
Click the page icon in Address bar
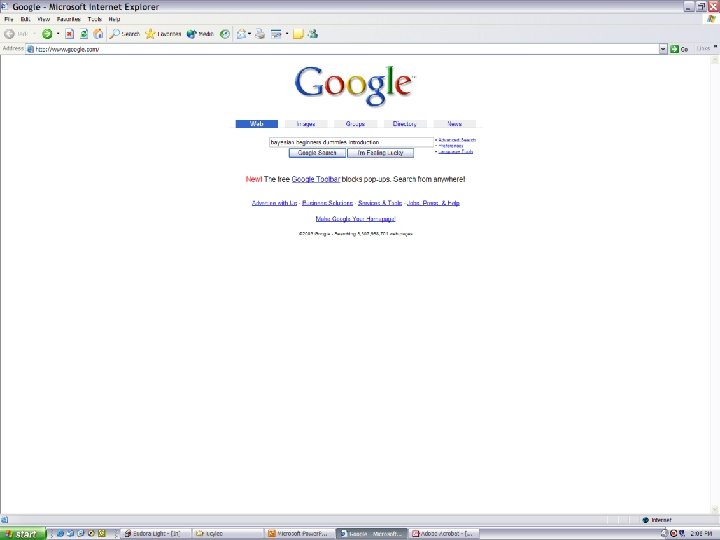click(x=30, y=49)
